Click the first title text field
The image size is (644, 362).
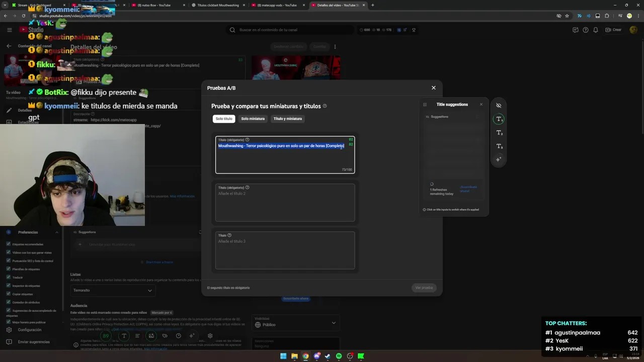coord(285,155)
